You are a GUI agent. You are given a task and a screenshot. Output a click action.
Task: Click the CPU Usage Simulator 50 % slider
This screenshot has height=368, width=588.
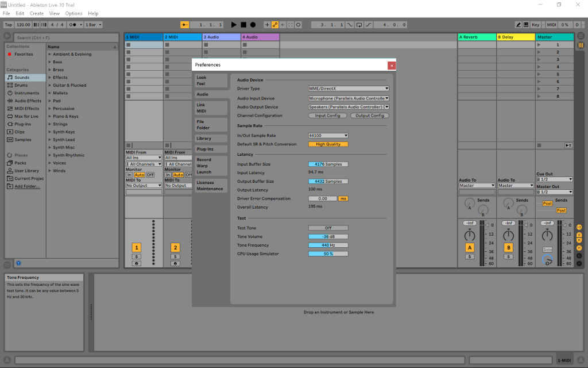pyautogui.click(x=328, y=254)
